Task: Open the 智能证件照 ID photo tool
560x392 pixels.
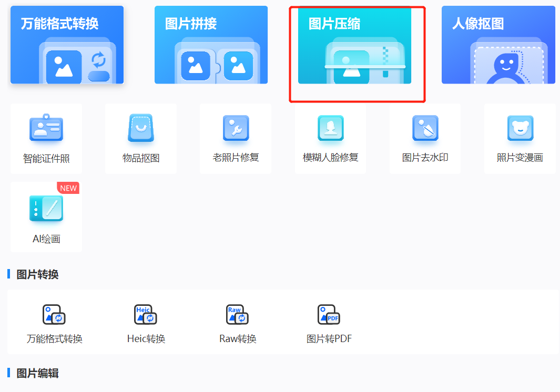Action: click(x=46, y=138)
